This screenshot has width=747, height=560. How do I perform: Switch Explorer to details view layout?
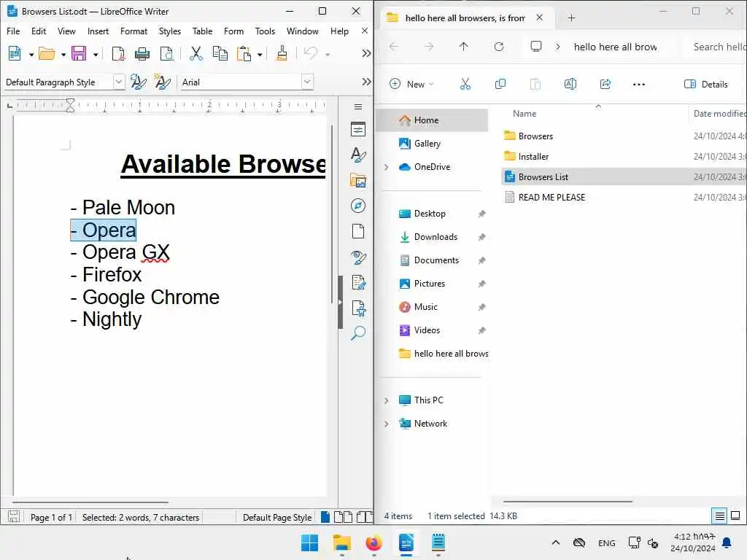click(x=719, y=516)
